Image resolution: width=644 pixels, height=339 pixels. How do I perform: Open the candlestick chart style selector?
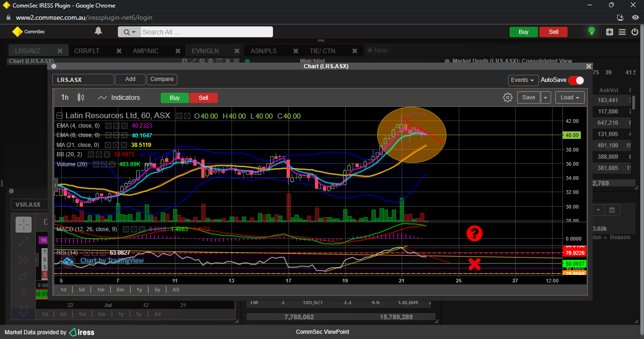[81, 97]
